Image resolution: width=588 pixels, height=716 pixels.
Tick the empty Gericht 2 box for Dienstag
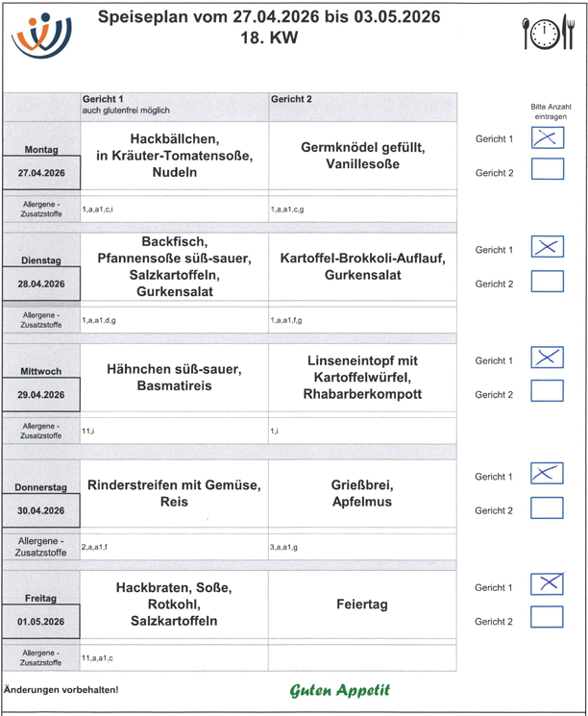(x=547, y=282)
